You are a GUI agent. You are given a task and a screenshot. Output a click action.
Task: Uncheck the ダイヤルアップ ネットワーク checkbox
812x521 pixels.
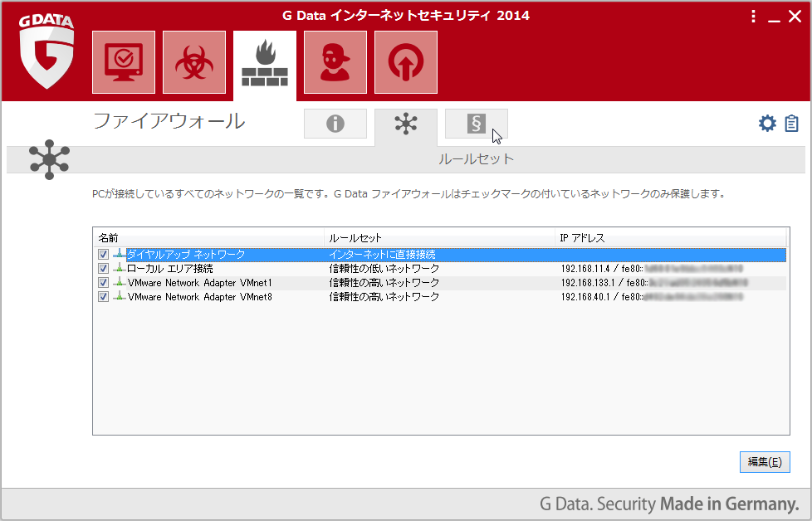pos(103,255)
